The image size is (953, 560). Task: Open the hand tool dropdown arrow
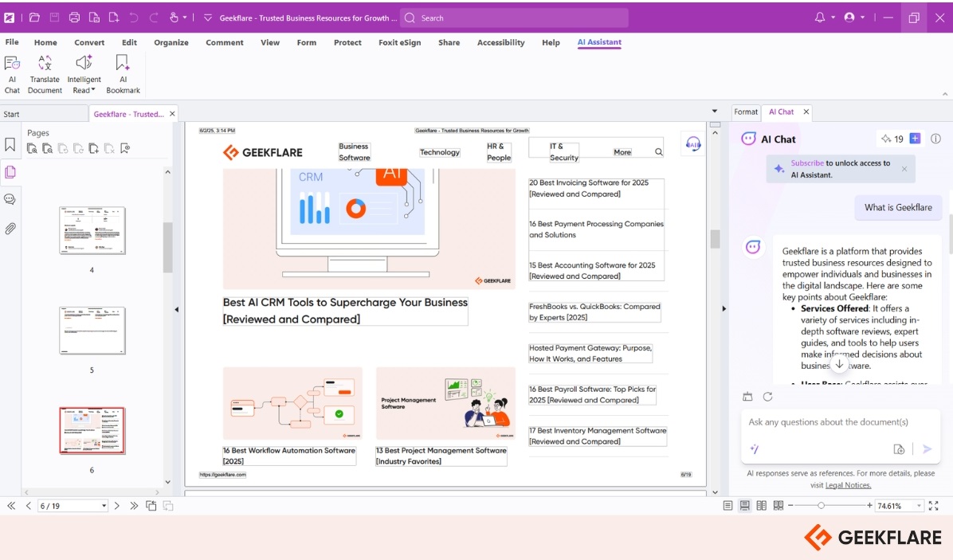[185, 18]
